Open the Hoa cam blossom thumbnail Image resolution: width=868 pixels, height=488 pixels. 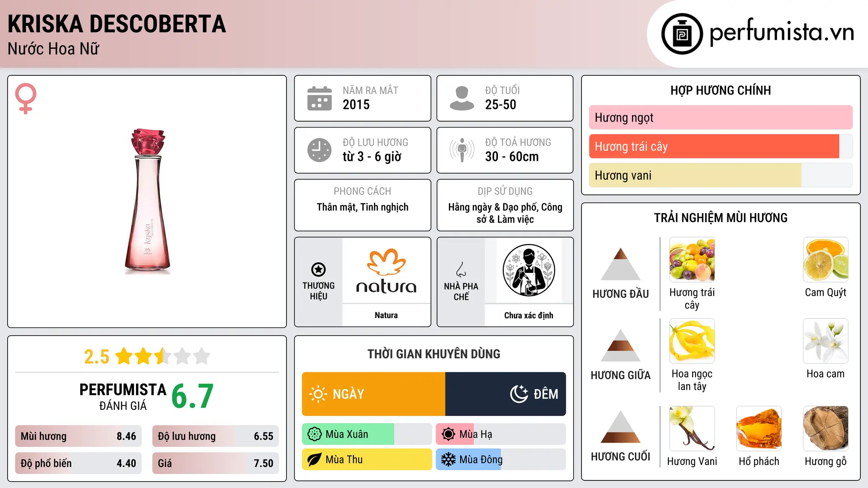point(826,341)
